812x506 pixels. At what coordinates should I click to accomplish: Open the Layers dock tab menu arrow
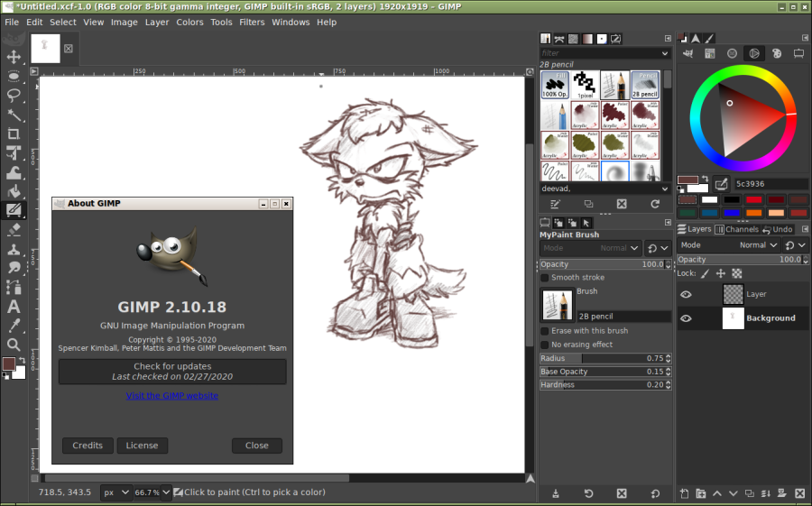coord(805,229)
